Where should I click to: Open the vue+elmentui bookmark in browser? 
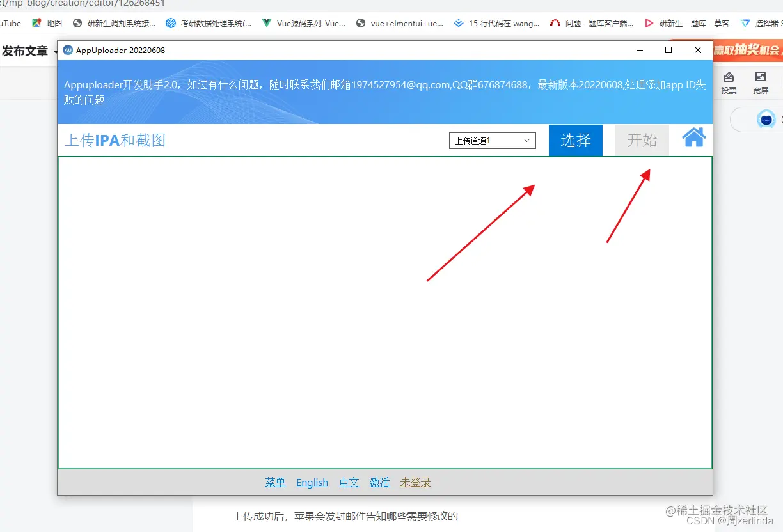coord(400,23)
